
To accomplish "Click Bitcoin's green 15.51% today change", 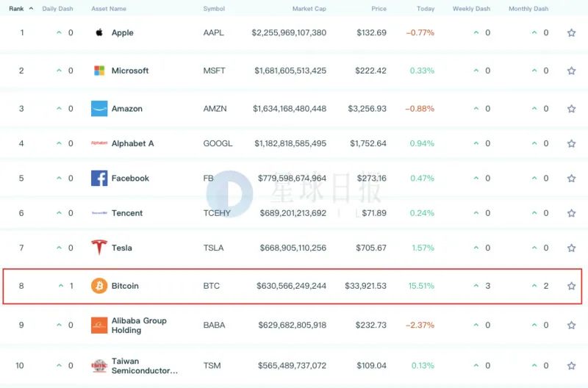I will pos(421,286).
